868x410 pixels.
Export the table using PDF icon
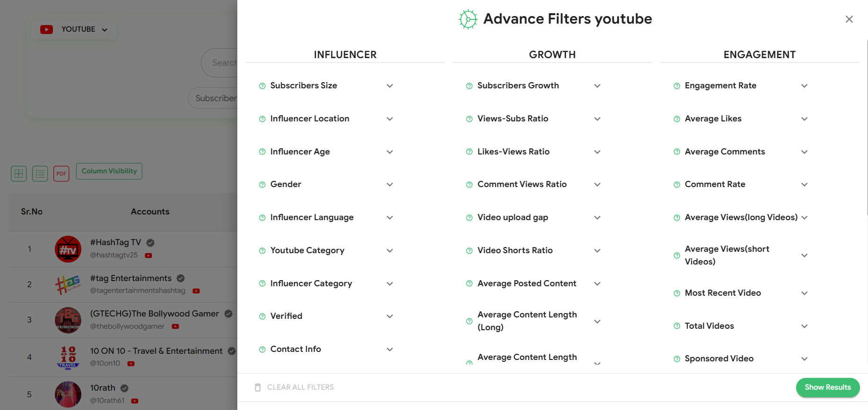point(61,174)
